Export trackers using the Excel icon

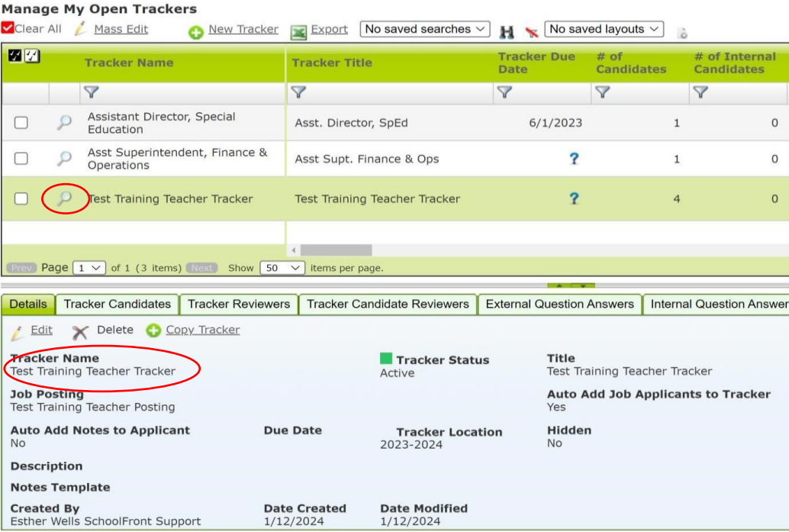coord(297,29)
